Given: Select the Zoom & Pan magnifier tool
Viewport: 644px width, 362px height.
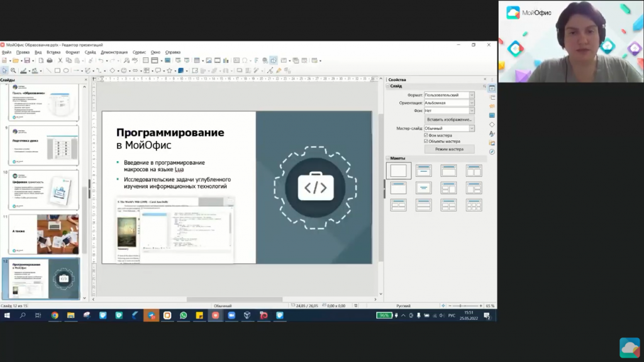Looking at the screenshot, I should point(13,71).
